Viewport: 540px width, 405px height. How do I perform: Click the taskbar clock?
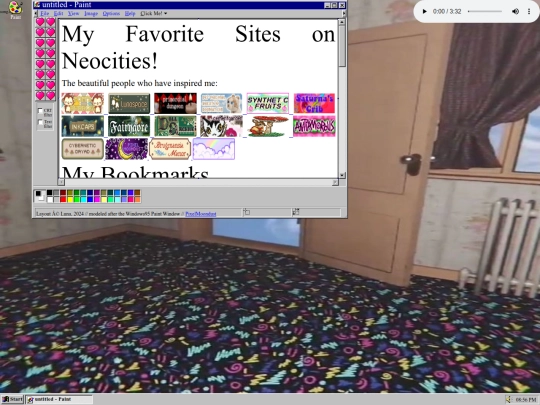point(526,400)
